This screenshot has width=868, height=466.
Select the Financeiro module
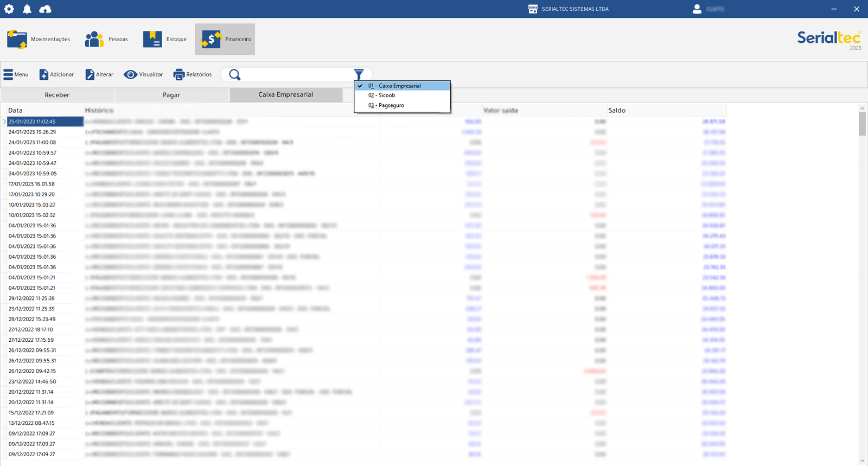click(x=225, y=39)
